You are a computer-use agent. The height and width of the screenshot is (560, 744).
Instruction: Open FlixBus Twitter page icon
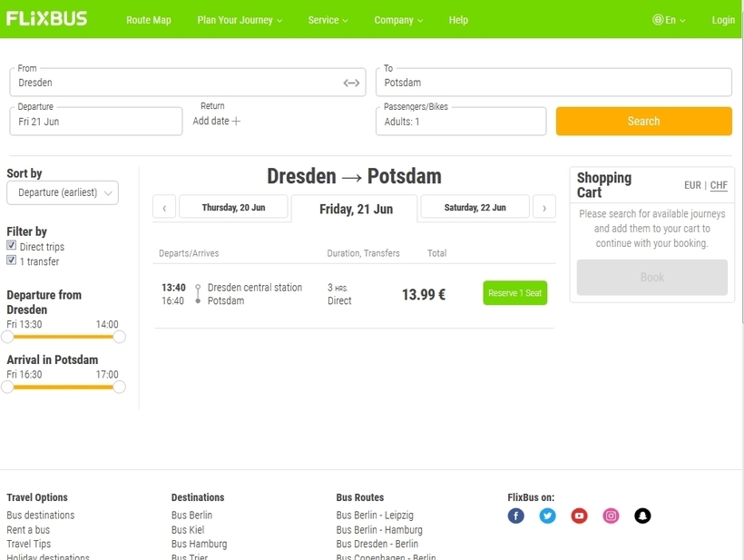point(547,516)
